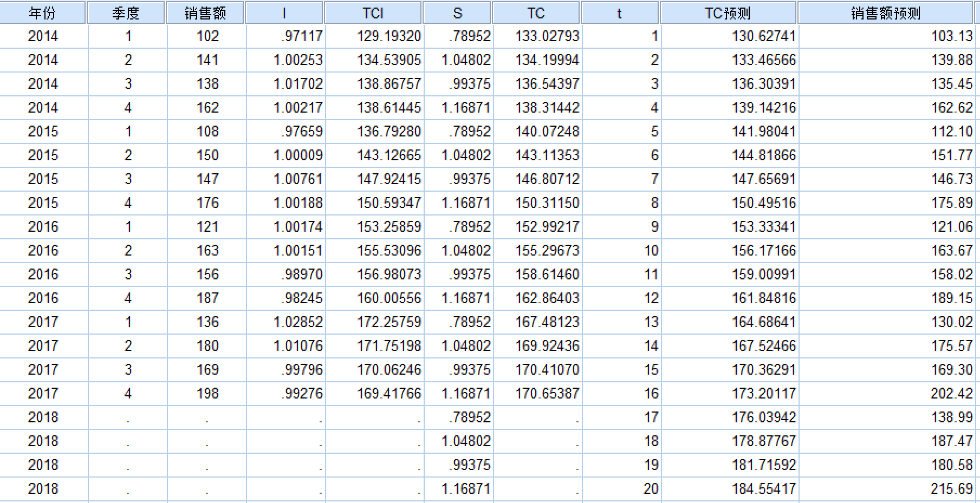Screen dimensions: 980x503
Task: Click sales cell with value 180
Action: coord(206,346)
